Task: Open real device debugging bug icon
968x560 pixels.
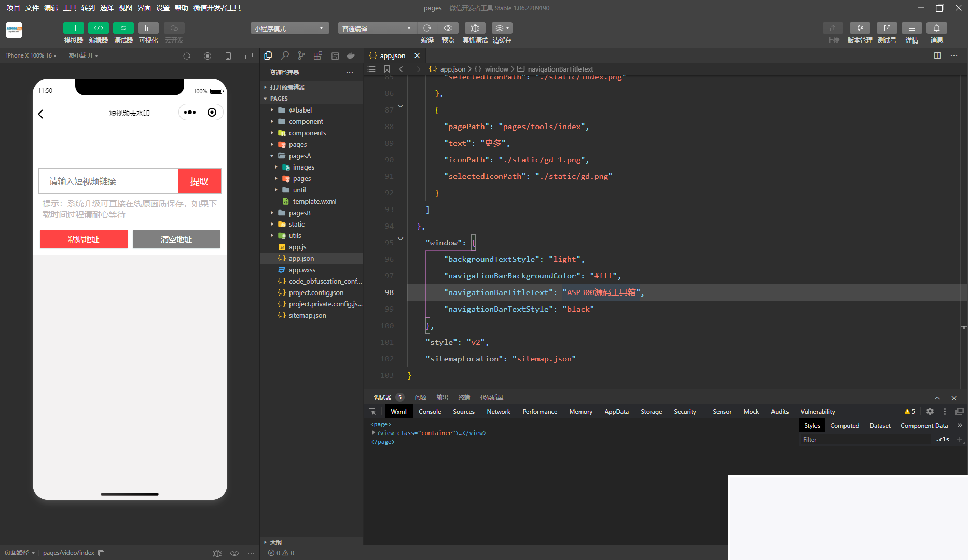Action: coord(475,28)
